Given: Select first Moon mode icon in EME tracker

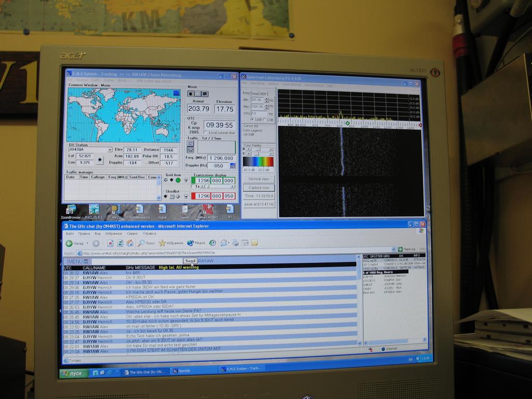Looking at the screenshot, I should 191,94.
